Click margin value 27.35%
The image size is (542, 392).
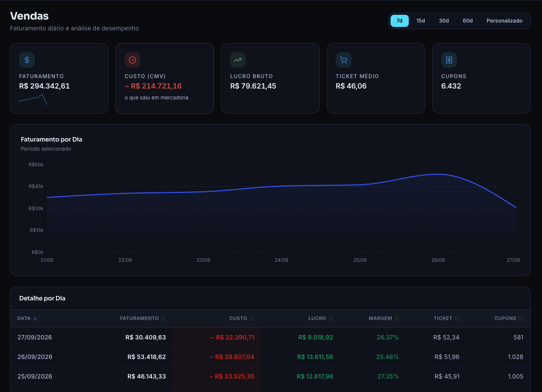coord(388,376)
